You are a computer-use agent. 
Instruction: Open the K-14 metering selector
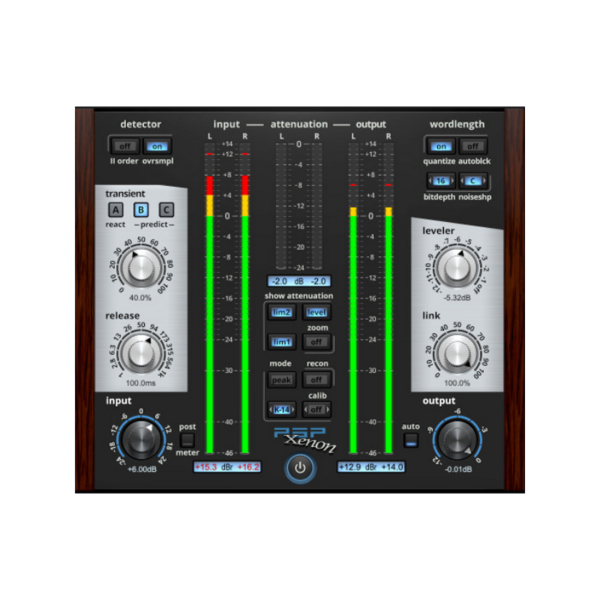coord(282,409)
